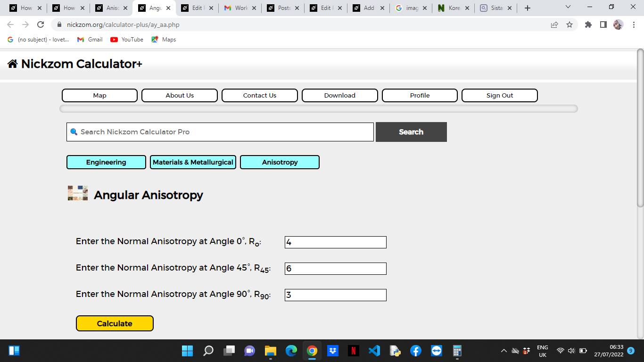This screenshot has width=644, height=362.
Task: Switch to the Gmail 'Work' tab
Action: pos(239,8)
